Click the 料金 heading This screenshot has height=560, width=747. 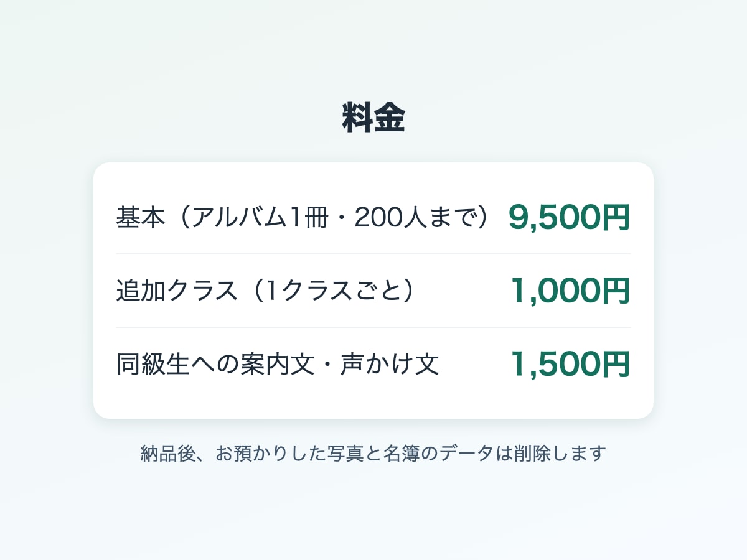[374, 118]
